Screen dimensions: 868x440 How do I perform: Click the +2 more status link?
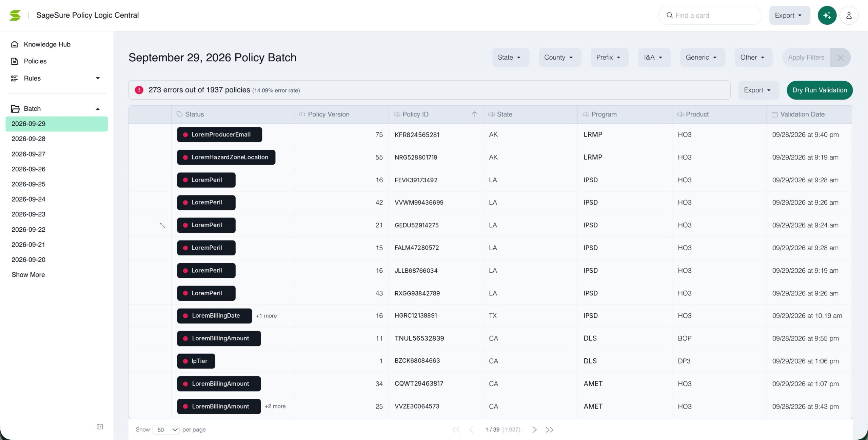pos(275,406)
